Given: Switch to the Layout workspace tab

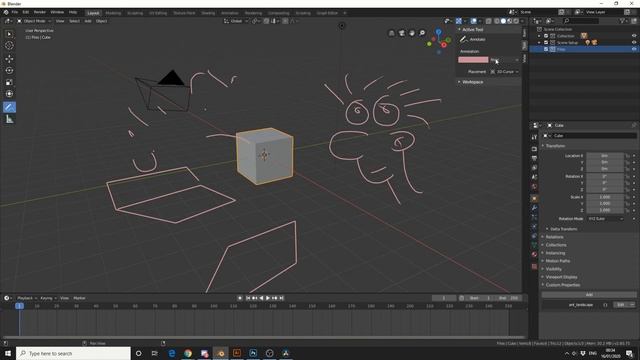Looking at the screenshot, I should pyautogui.click(x=93, y=13).
